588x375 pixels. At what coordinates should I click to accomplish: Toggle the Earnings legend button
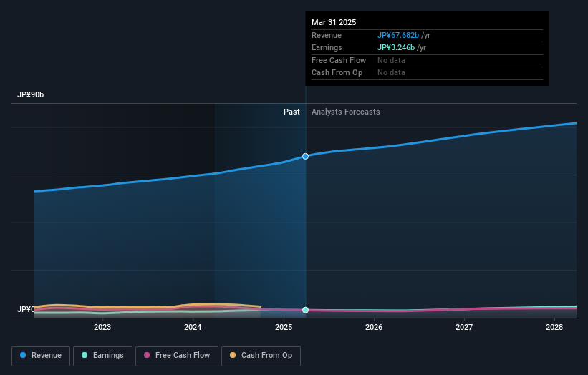[x=102, y=356]
